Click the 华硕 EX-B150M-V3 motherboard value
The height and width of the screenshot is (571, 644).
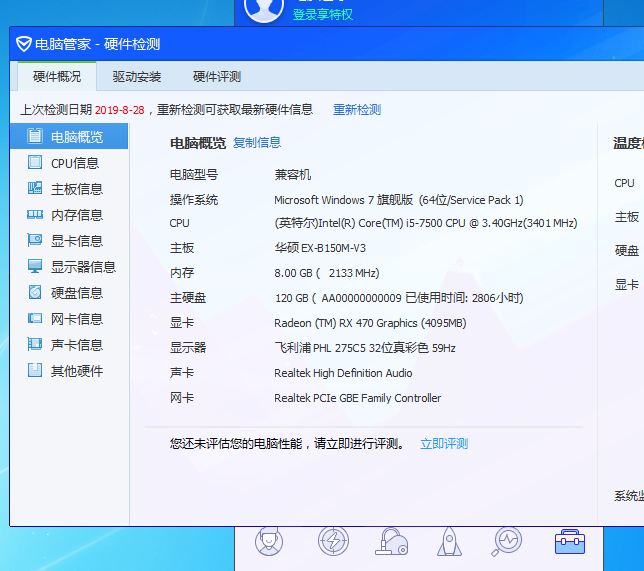(x=320, y=248)
